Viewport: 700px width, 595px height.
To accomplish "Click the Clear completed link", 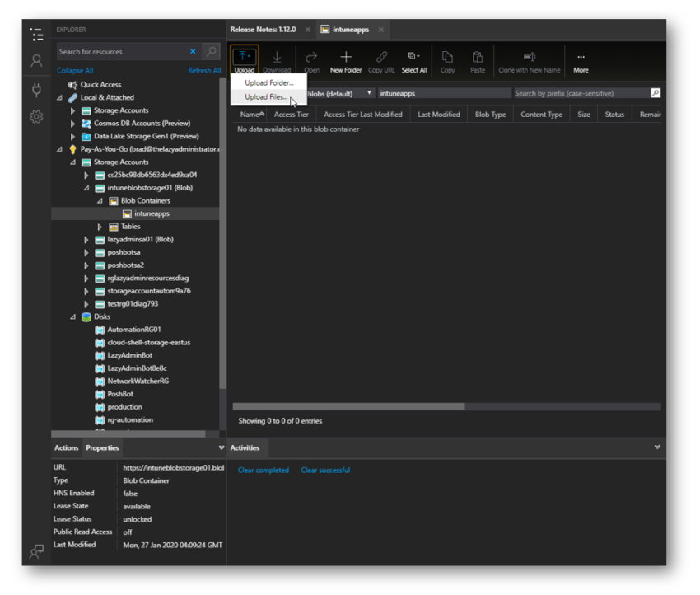I will point(264,470).
